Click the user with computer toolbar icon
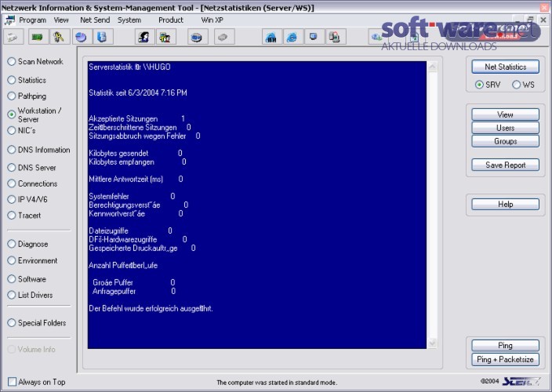 click(x=165, y=37)
